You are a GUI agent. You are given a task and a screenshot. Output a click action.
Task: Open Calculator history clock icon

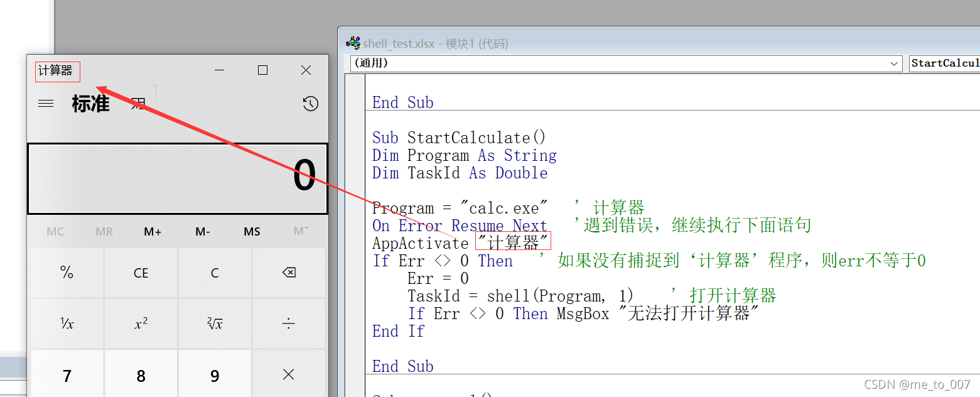[x=311, y=104]
